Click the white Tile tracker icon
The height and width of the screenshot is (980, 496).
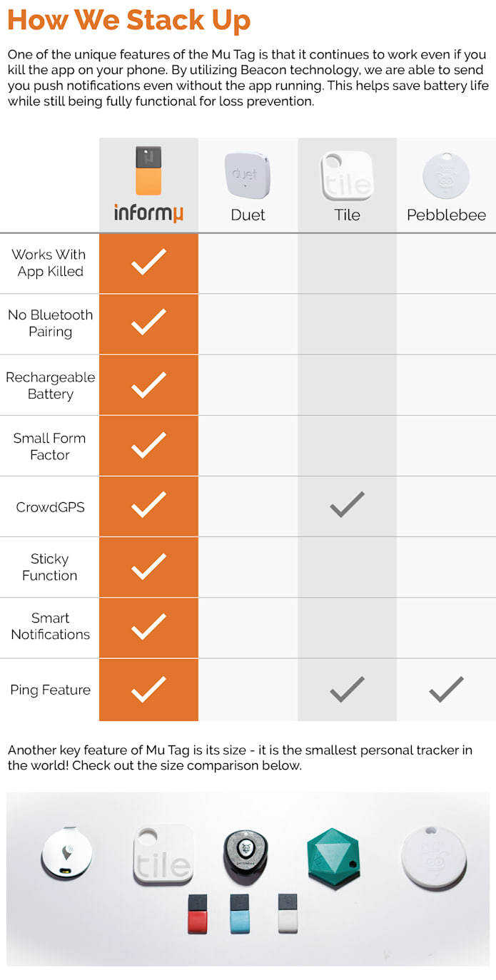click(x=347, y=175)
